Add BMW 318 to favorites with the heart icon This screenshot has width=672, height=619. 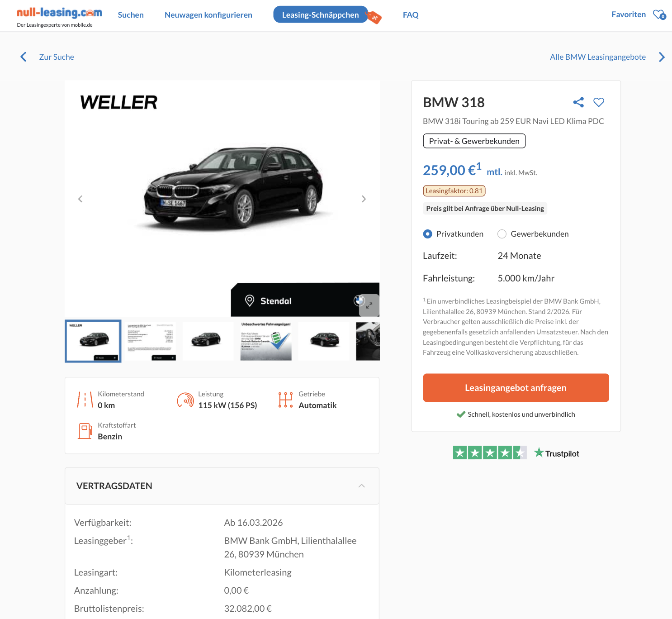pos(599,102)
